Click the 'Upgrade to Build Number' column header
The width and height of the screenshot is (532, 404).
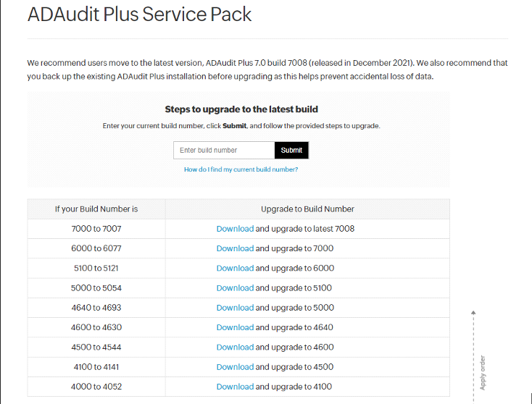[307, 209]
